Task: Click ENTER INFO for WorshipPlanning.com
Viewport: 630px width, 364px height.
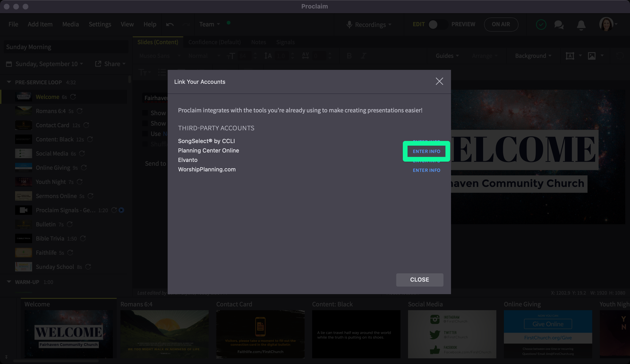Action: (426, 170)
